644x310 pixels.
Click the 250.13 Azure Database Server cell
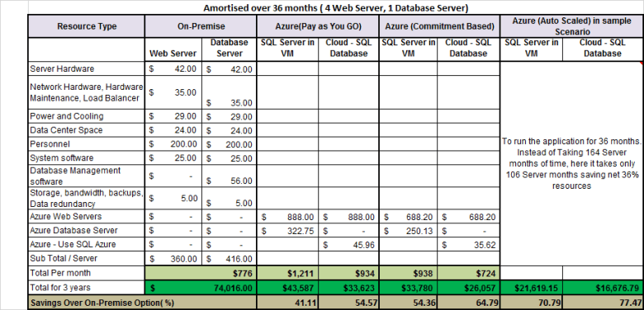tap(408, 231)
